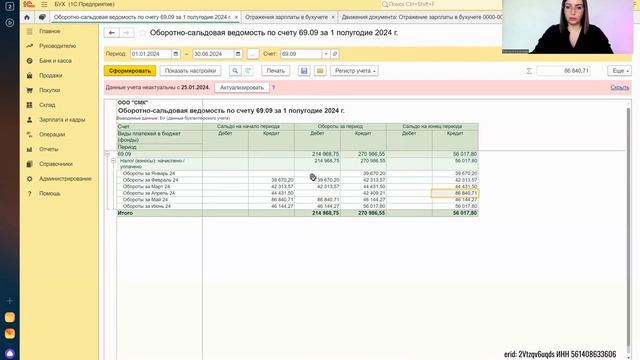Image resolution: width=640 pixels, height=360 pixels.
Task: Click the icon next to the search magnifier
Action: 248,71
